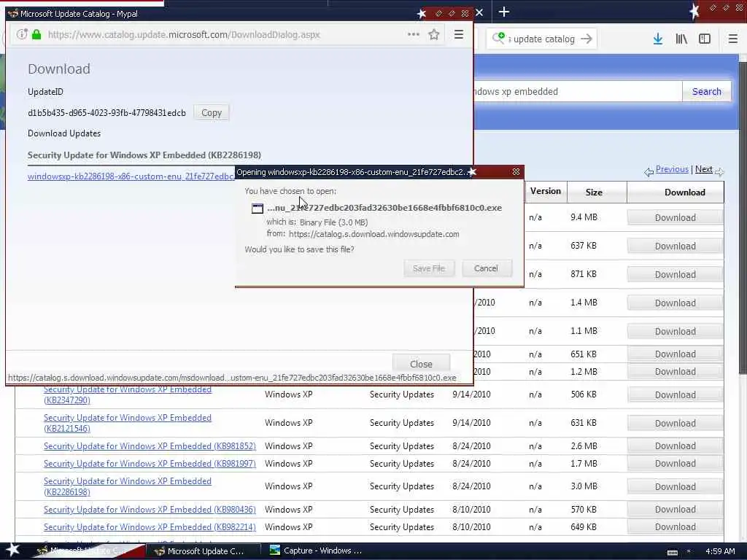The height and width of the screenshot is (560, 747).
Task: Open the KB982214 security update link
Action: click(150, 527)
